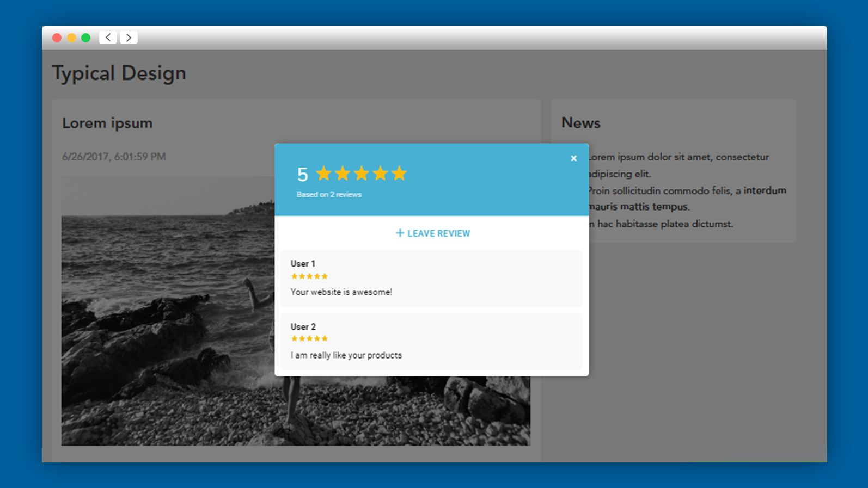Click the browser forward arrow
The image size is (868, 488).
pyautogui.click(x=129, y=38)
